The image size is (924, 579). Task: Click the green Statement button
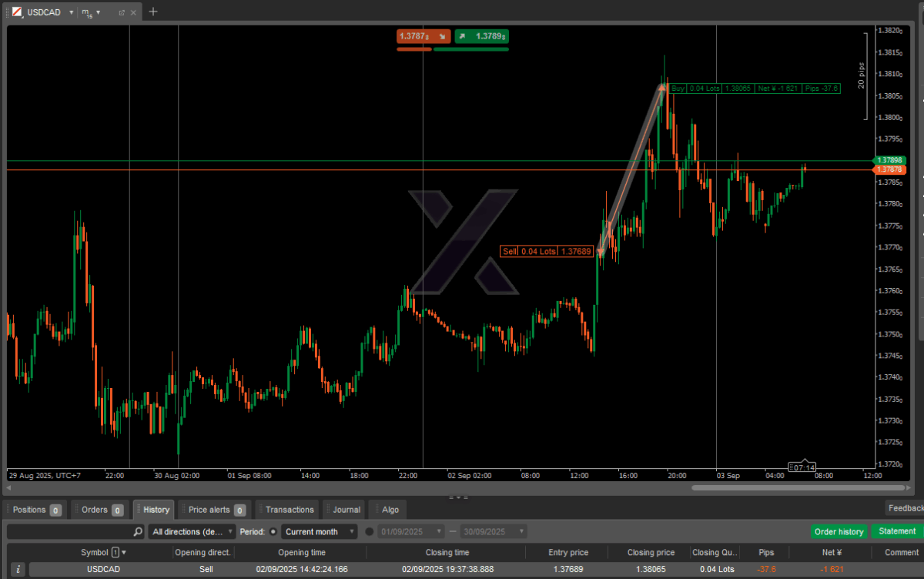[897, 531]
